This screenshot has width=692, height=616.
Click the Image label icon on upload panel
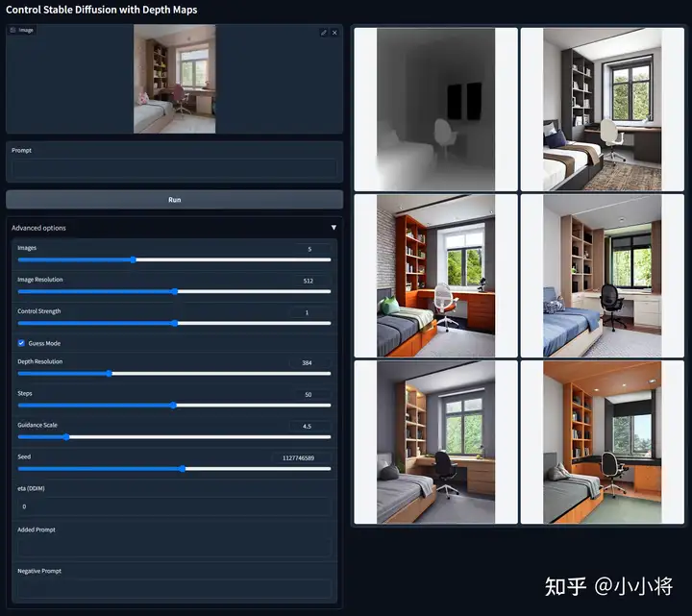[x=13, y=31]
